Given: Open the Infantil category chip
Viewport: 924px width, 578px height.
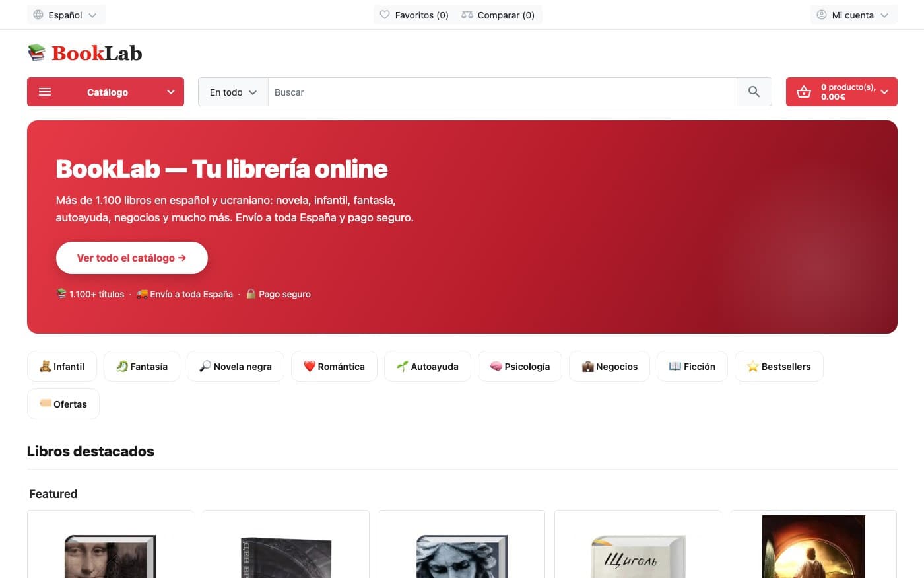Looking at the screenshot, I should pyautogui.click(x=62, y=366).
